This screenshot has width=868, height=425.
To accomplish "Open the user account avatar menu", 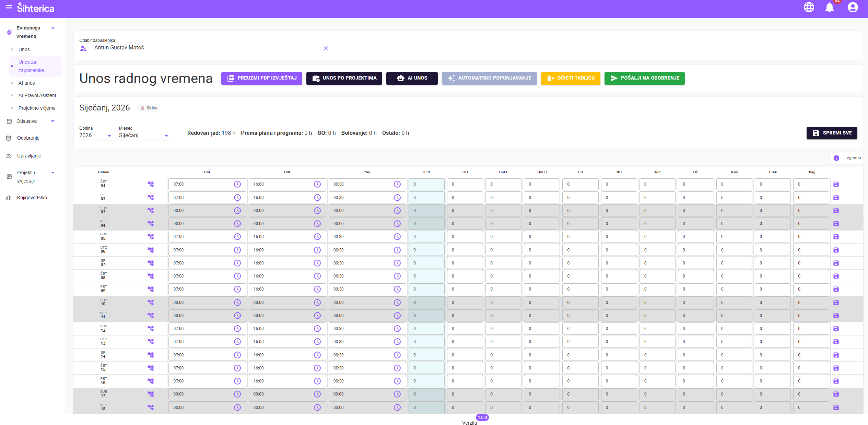I will [852, 7].
